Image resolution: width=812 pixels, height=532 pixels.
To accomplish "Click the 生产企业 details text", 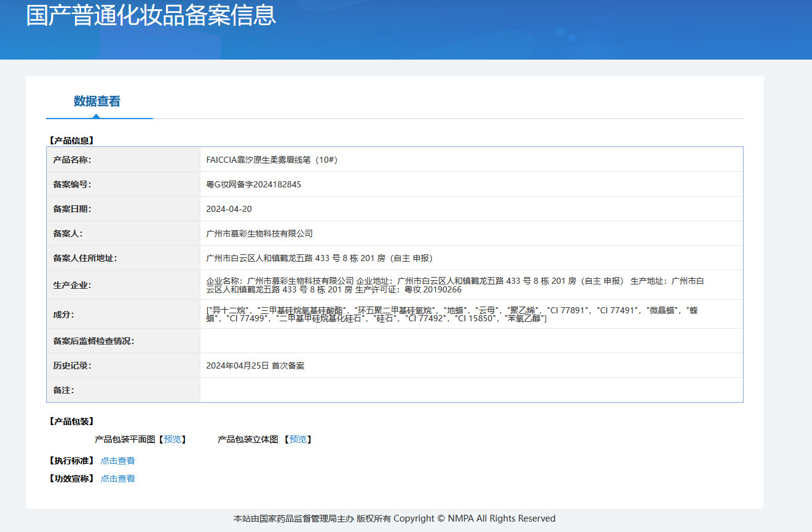I will (455, 285).
